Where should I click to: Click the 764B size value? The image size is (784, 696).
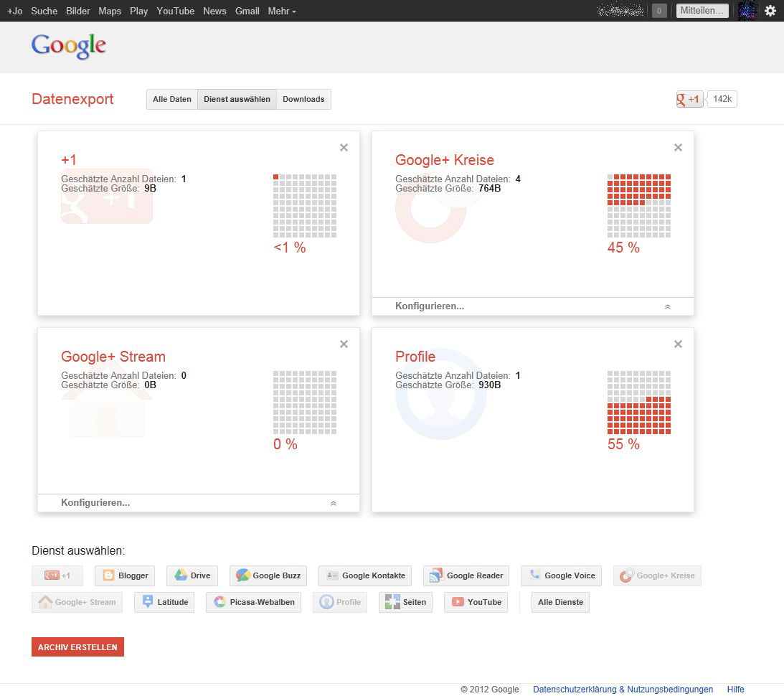click(489, 189)
